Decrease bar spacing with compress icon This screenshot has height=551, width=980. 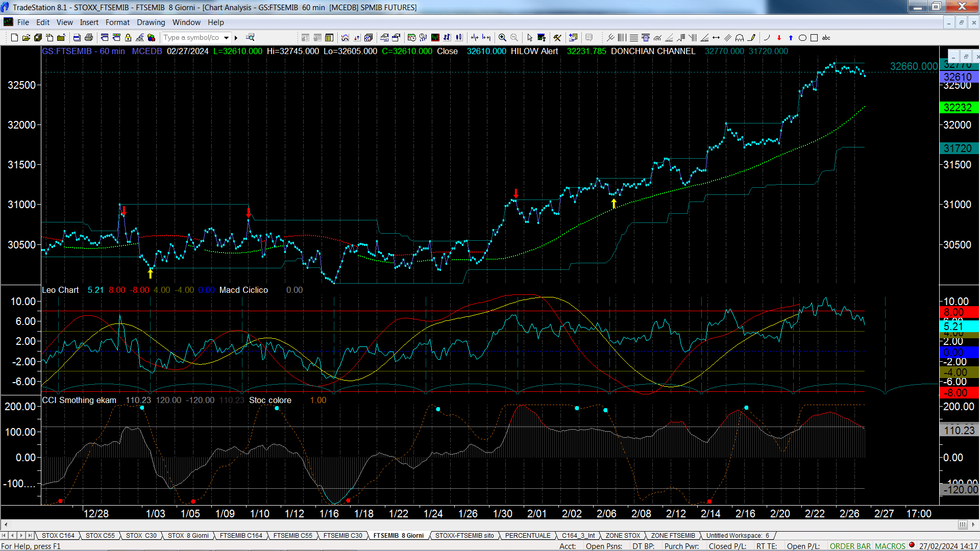pos(475,38)
